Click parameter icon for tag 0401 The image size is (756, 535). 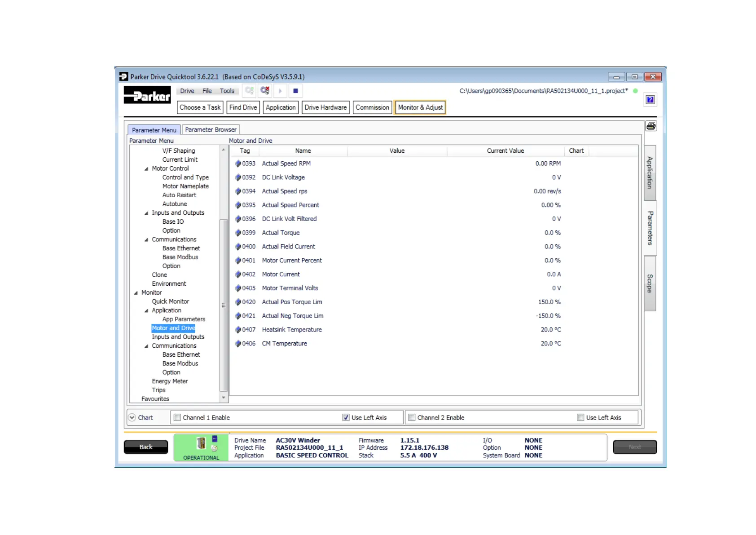pos(238,261)
